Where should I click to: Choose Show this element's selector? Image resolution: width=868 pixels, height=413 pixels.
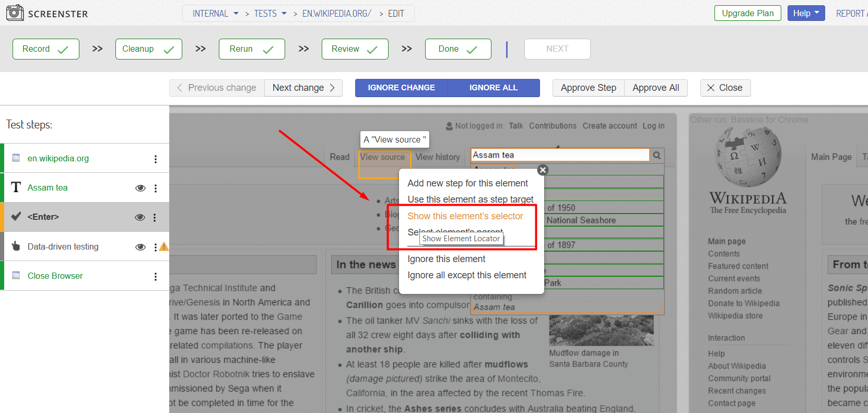tap(465, 216)
